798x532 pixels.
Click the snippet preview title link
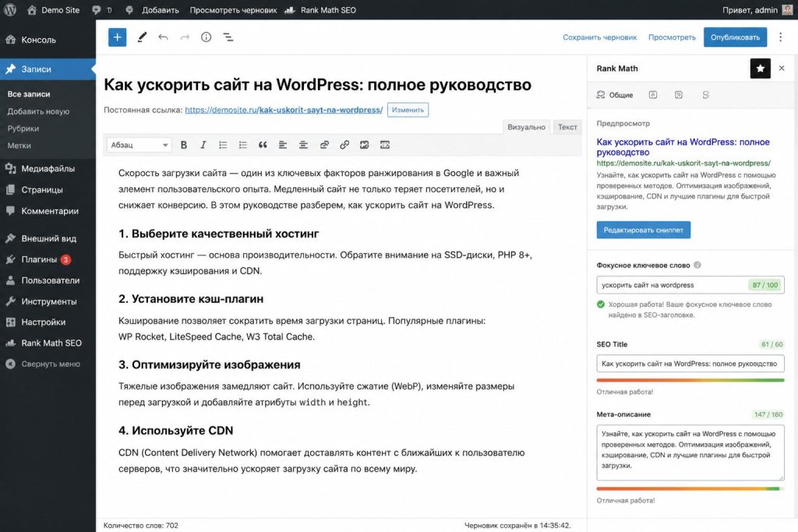(683, 147)
